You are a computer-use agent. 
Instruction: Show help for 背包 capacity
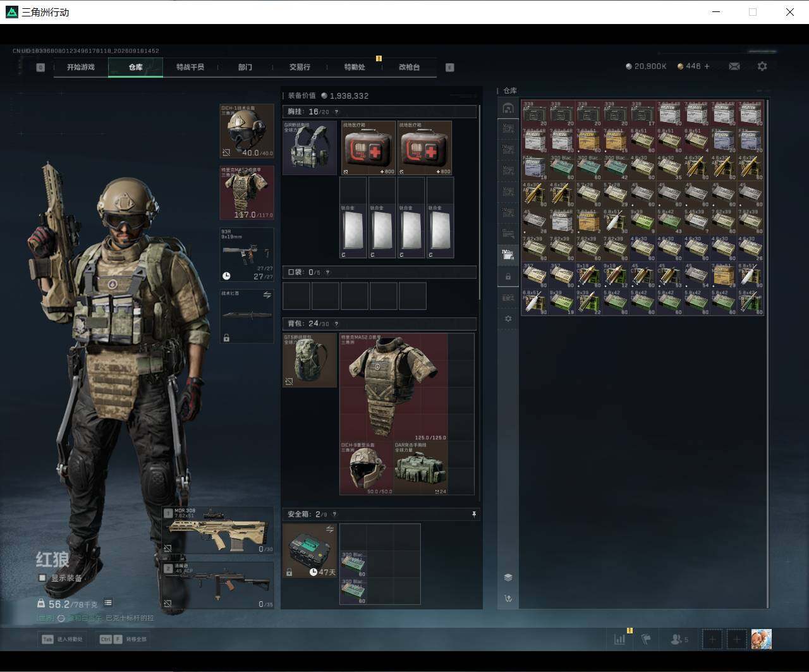point(336,324)
